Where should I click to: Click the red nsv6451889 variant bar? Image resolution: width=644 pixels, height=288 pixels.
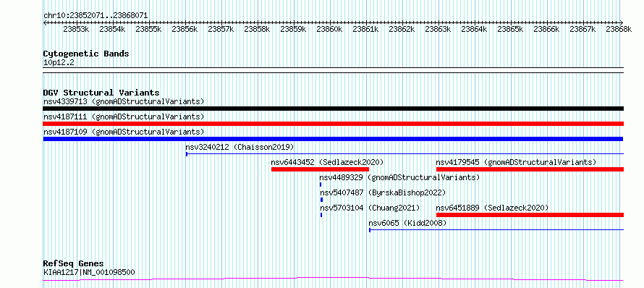pyautogui.click(x=530, y=215)
